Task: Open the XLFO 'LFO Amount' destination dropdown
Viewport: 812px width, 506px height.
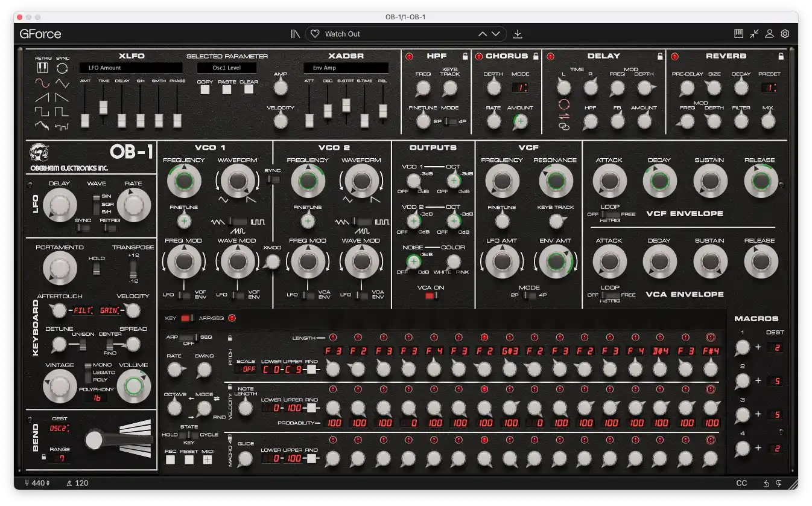Action: pos(130,68)
